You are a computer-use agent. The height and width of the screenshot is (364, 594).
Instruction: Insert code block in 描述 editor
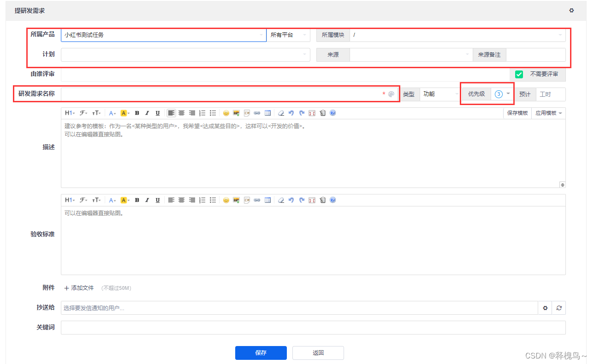[x=247, y=113]
